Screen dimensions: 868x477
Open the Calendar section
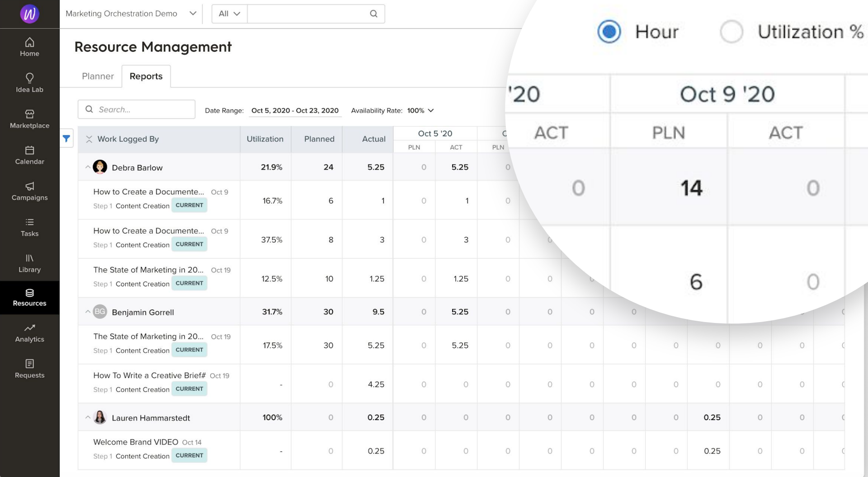[29, 155]
